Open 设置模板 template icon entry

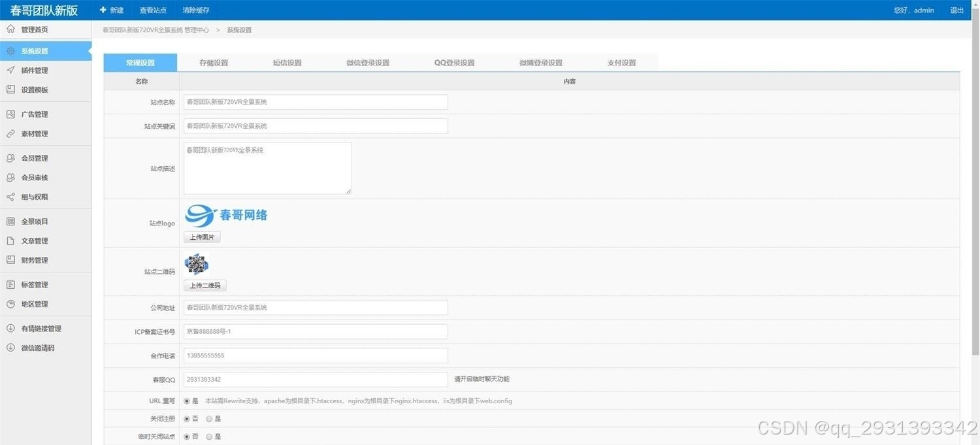pyautogui.click(x=10, y=90)
